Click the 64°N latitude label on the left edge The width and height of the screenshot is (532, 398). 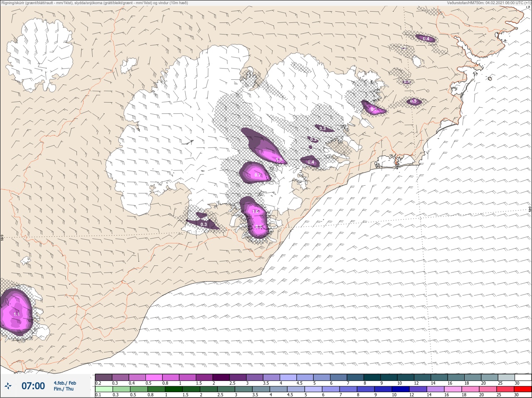tap(2, 238)
